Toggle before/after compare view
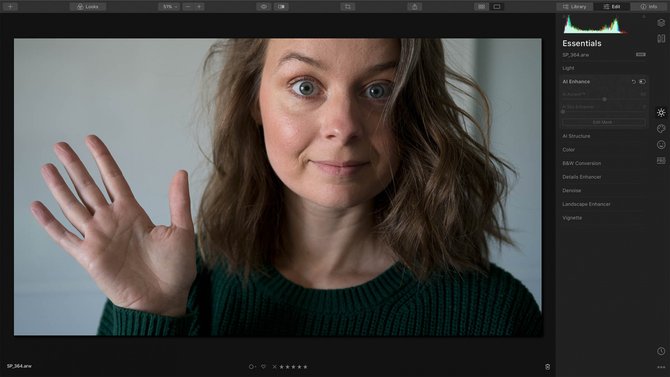The height and width of the screenshot is (377, 670). (282, 6)
